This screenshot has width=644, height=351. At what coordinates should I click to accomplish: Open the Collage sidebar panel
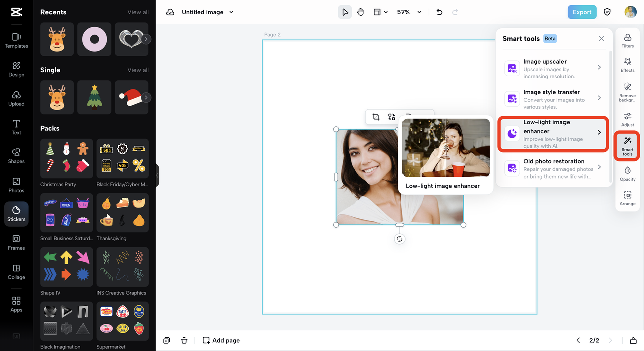click(16, 272)
